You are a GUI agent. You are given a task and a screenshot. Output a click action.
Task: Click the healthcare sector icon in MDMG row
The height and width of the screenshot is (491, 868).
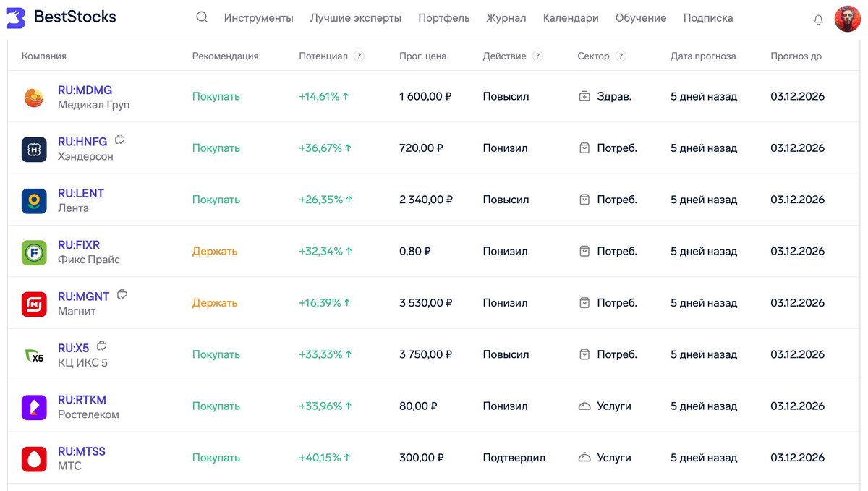tap(584, 96)
